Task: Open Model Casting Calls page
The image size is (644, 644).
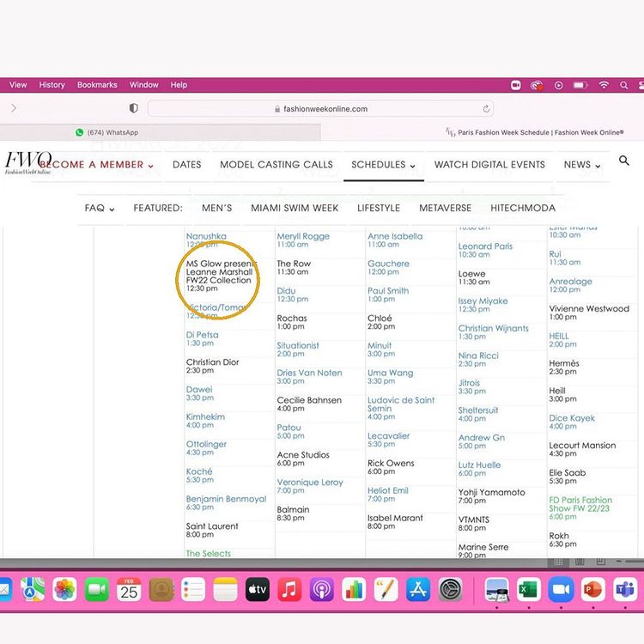Action: [276, 165]
